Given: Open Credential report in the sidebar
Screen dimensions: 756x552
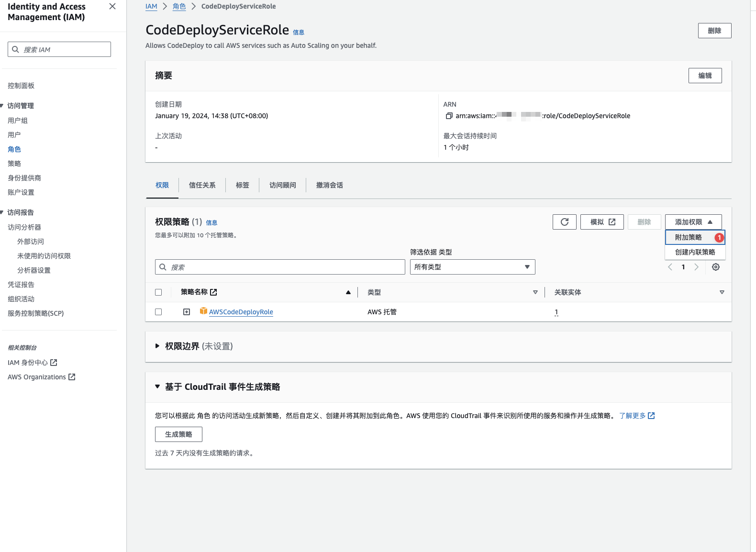Looking at the screenshot, I should (21, 285).
